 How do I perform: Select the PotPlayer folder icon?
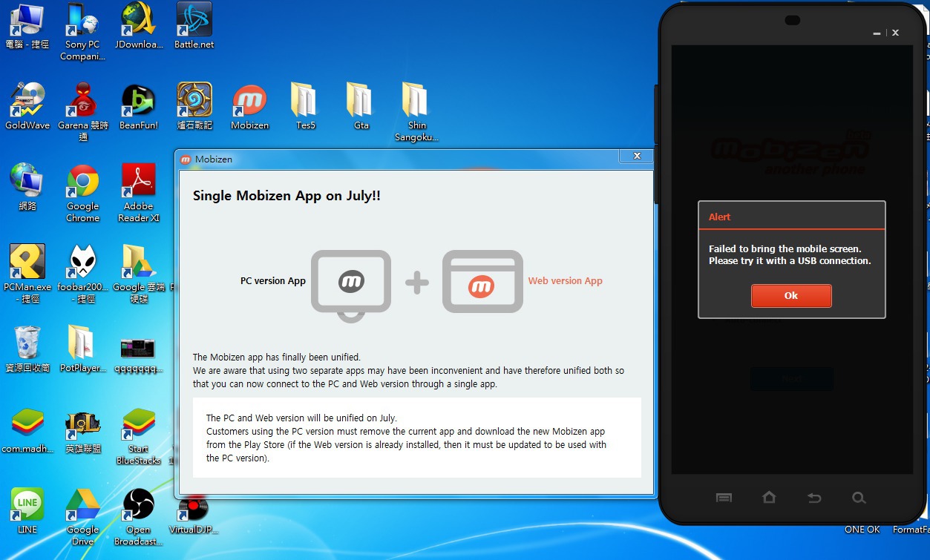(x=82, y=349)
